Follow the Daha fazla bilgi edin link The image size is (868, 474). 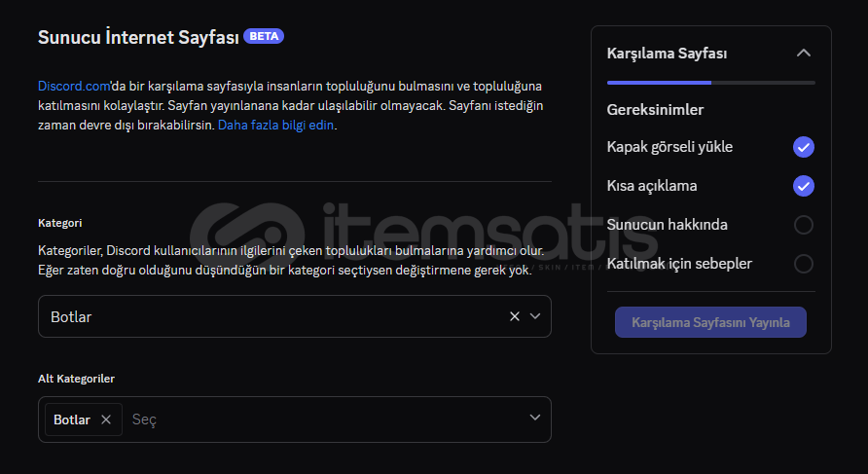(275, 126)
